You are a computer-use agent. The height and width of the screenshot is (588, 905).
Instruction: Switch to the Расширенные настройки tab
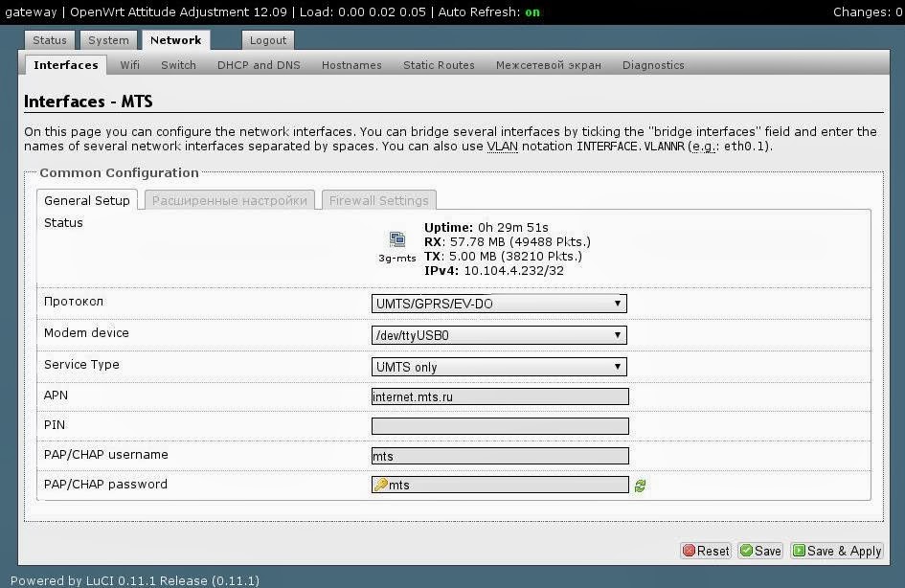[230, 200]
